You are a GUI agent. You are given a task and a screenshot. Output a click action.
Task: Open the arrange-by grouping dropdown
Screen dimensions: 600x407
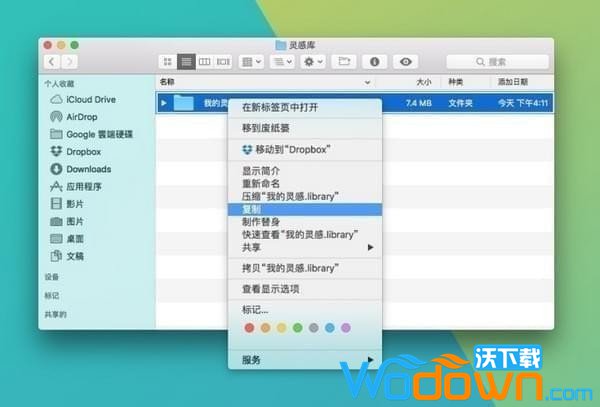coord(251,62)
